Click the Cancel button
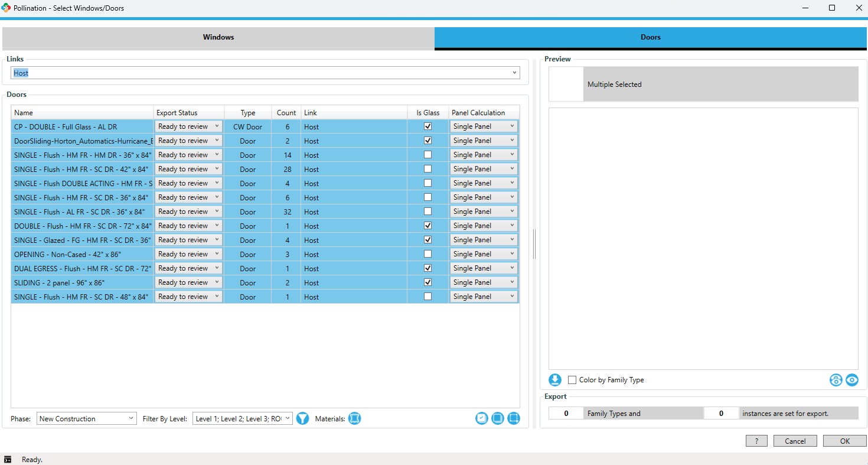 click(795, 441)
